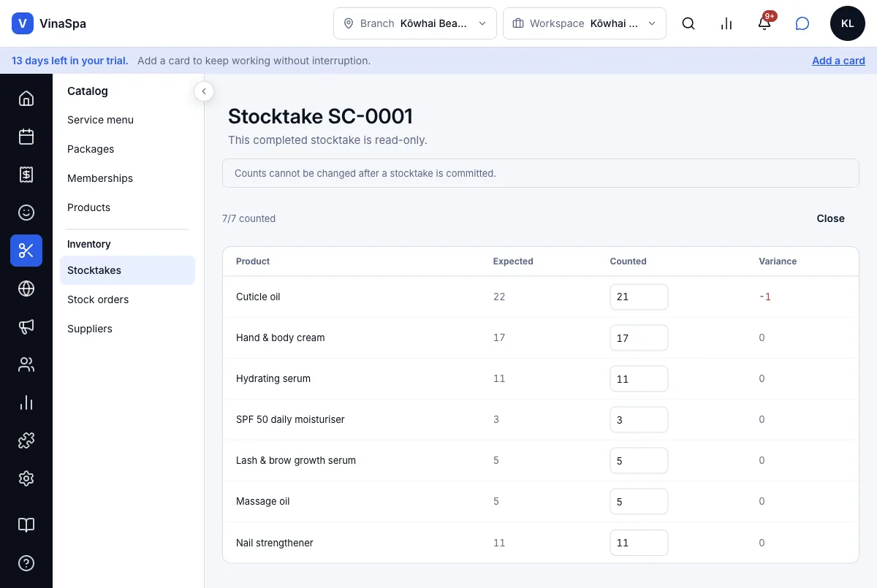Open the Workspace dropdown selector
This screenshot has width=877, height=588.
[585, 23]
